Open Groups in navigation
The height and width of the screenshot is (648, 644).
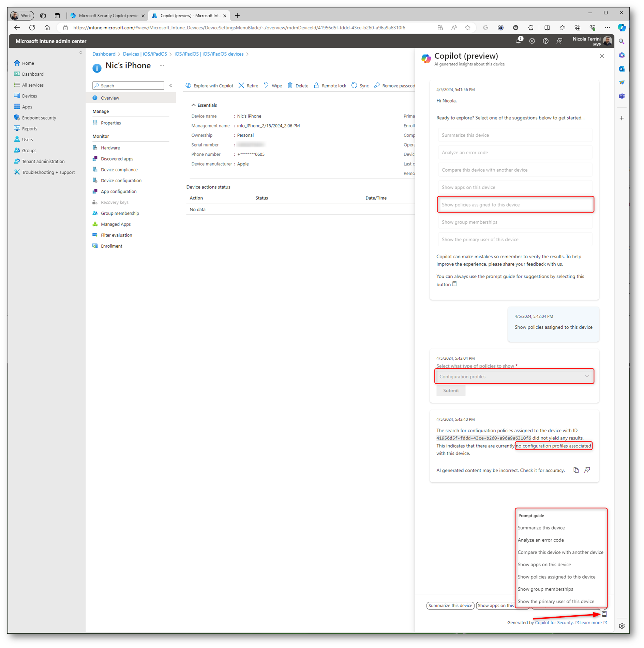click(x=25, y=150)
